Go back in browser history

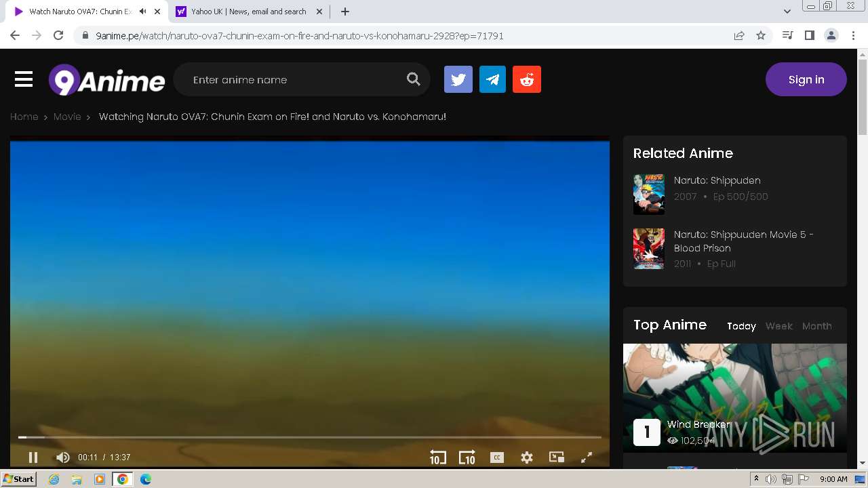pyautogui.click(x=15, y=35)
